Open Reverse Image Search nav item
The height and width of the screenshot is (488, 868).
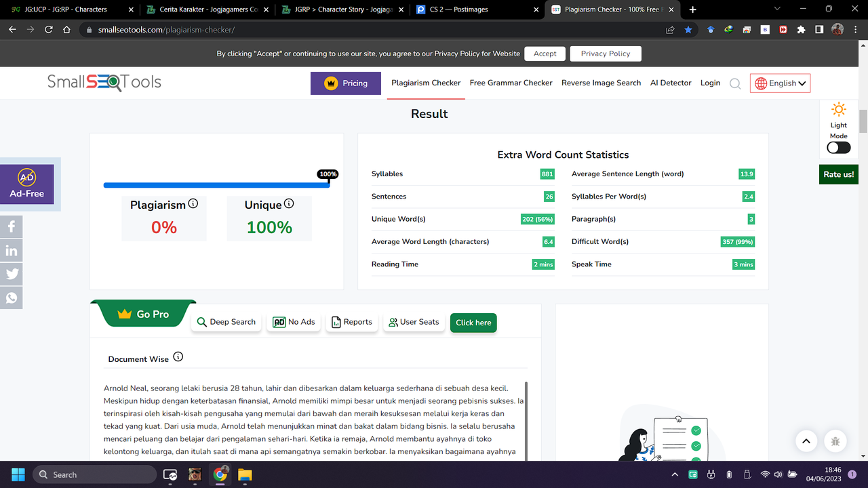coord(601,83)
